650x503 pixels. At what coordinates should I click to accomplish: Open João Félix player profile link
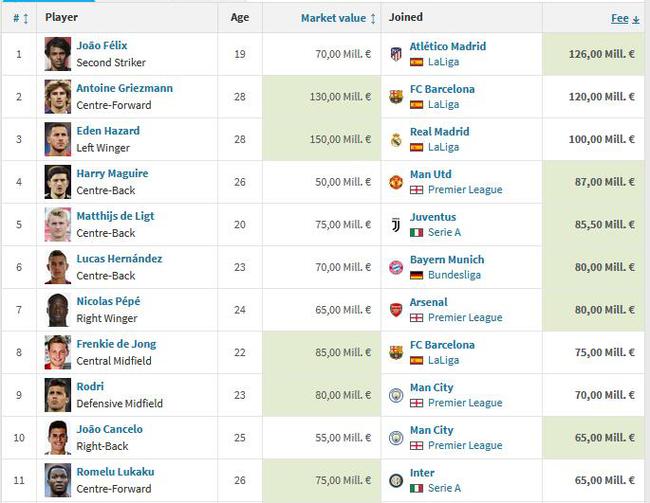click(x=102, y=46)
